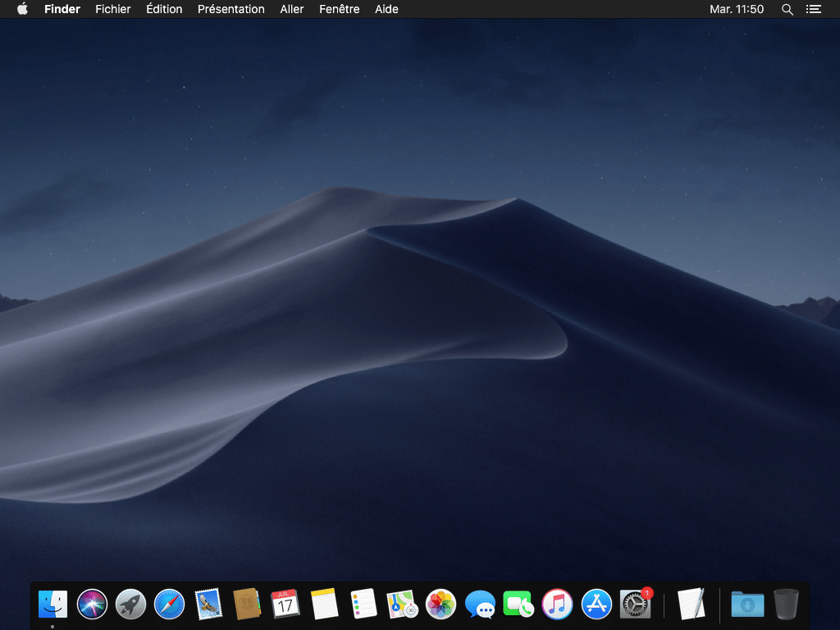The image size is (840, 630).
Task: Open iTunes music note icon
Action: click(x=557, y=605)
